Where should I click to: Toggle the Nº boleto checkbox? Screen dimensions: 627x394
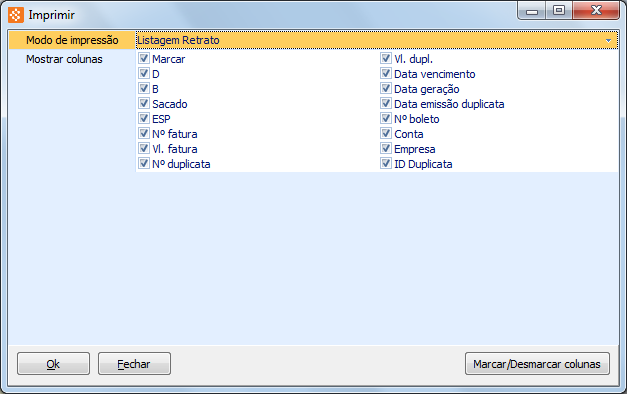pyautogui.click(x=385, y=118)
